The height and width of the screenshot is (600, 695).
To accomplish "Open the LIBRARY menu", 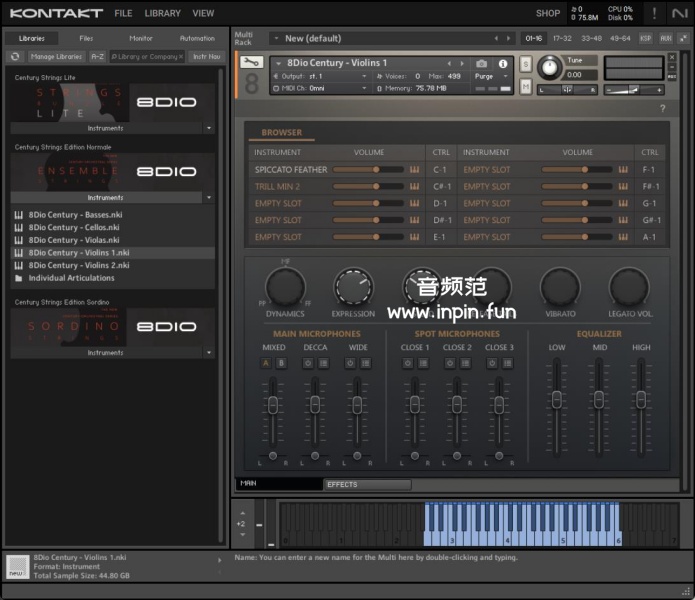I will [162, 13].
